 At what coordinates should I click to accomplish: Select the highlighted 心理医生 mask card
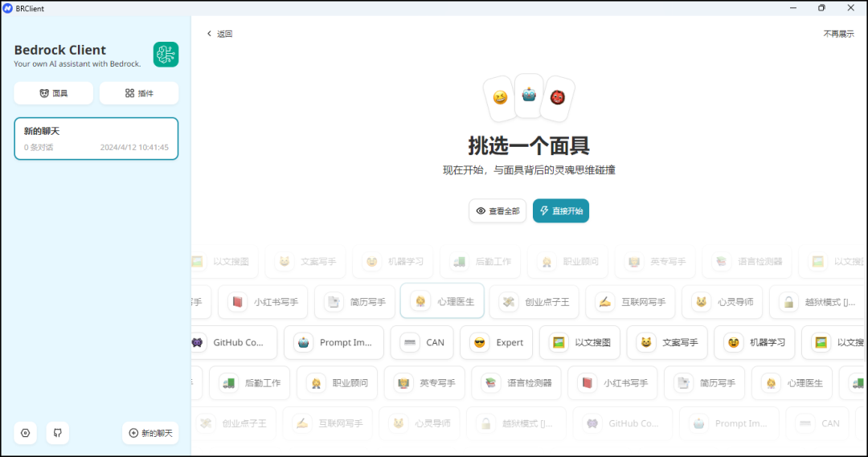pos(442,301)
